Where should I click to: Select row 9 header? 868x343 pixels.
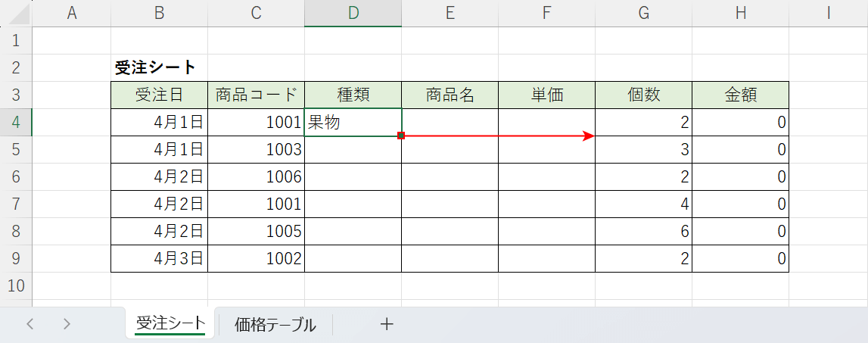16,259
